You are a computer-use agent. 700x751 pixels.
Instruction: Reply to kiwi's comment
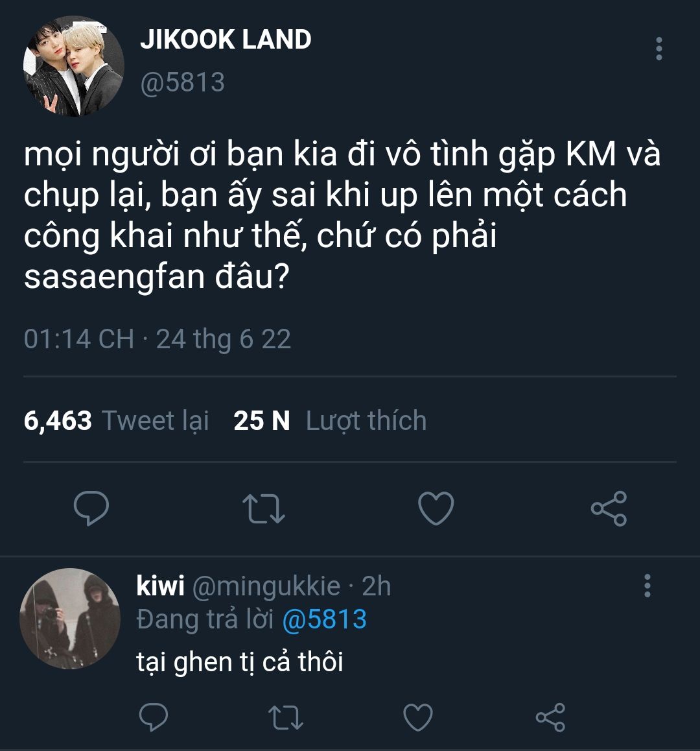pyautogui.click(x=153, y=717)
